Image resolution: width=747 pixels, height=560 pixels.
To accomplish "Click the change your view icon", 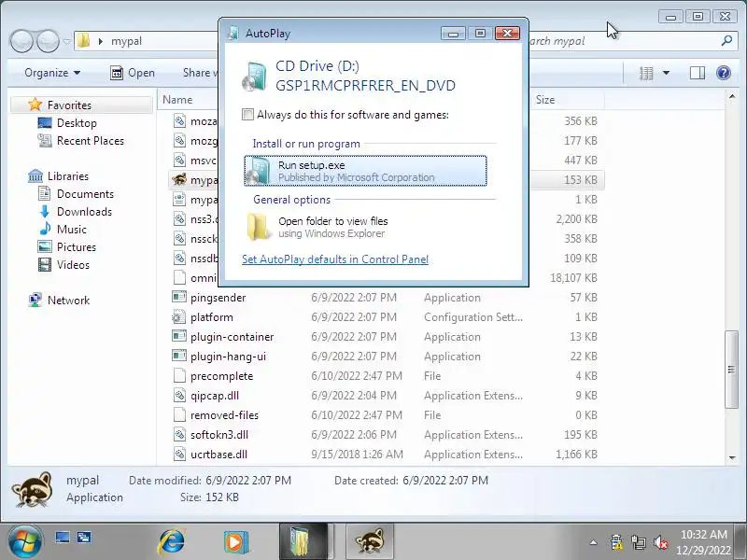I will coord(646,73).
